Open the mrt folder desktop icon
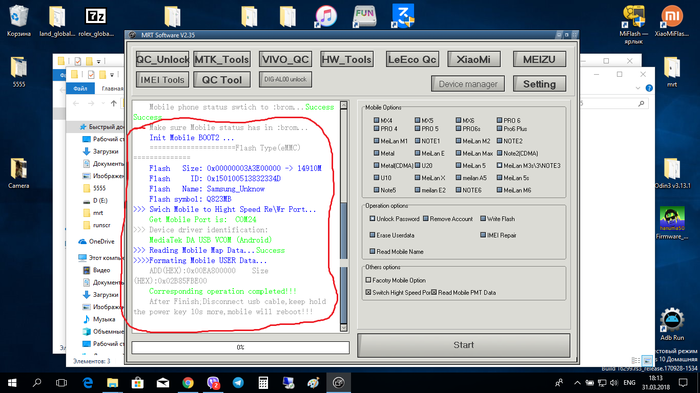 coord(672,71)
